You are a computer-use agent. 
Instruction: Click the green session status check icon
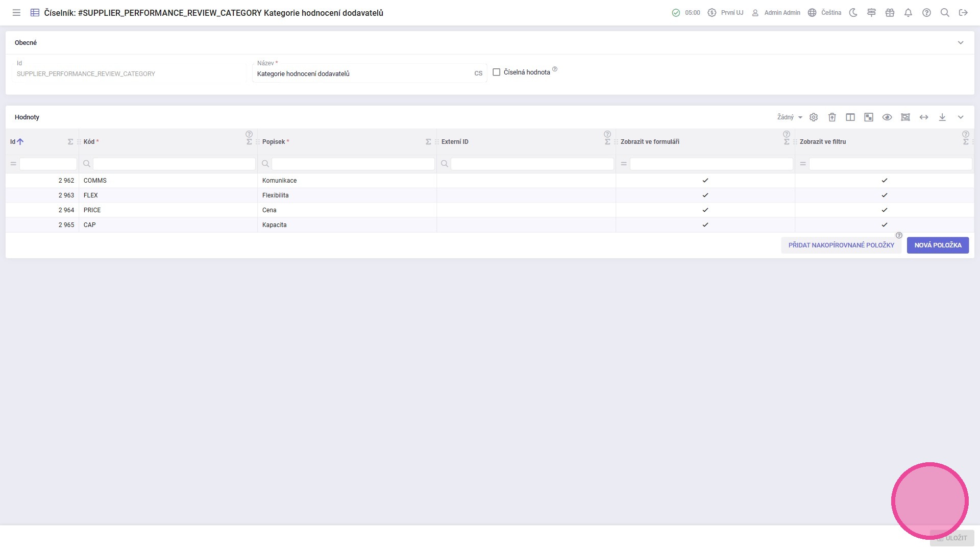click(676, 13)
